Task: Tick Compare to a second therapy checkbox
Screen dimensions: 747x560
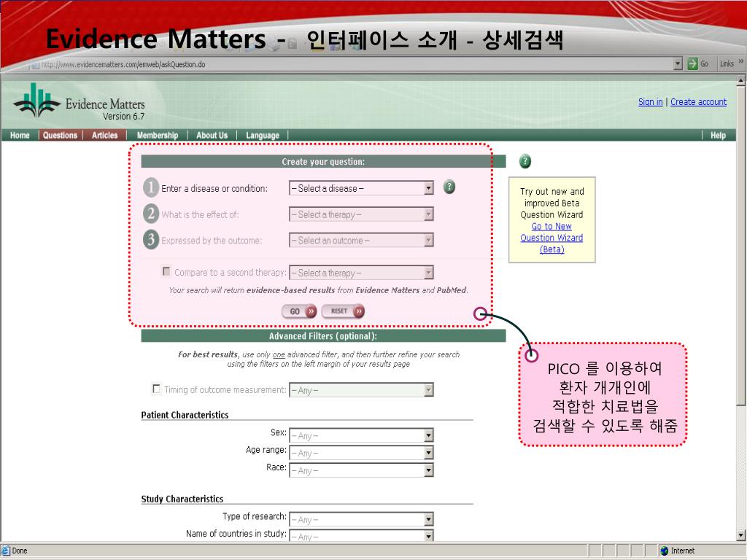Action: [166, 271]
